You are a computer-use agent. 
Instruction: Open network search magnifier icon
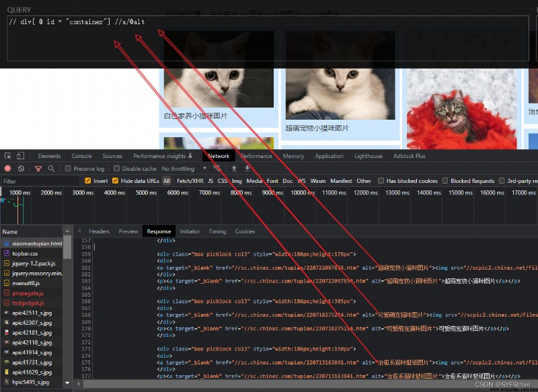(x=51, y=168)
